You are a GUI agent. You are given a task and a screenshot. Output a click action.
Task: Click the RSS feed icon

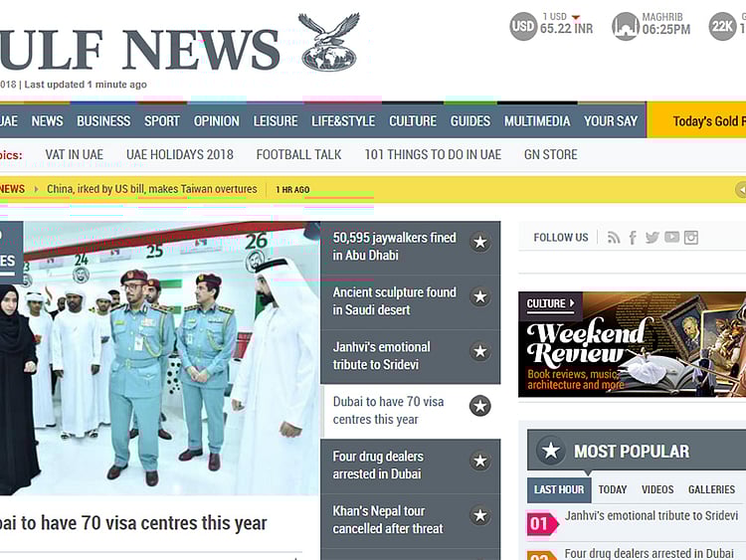[614, 238]
